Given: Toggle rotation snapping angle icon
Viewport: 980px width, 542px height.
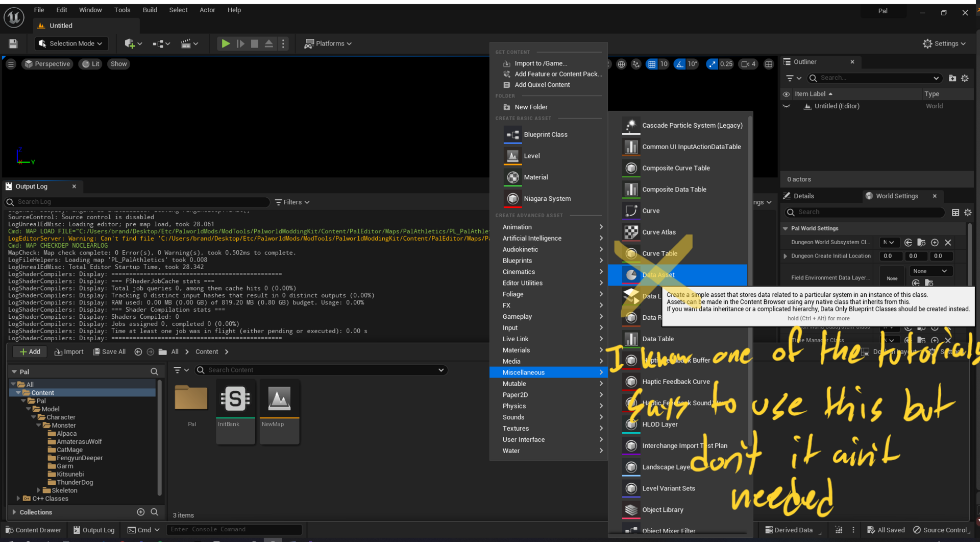Looking at the screenshot, I should 679,64.
